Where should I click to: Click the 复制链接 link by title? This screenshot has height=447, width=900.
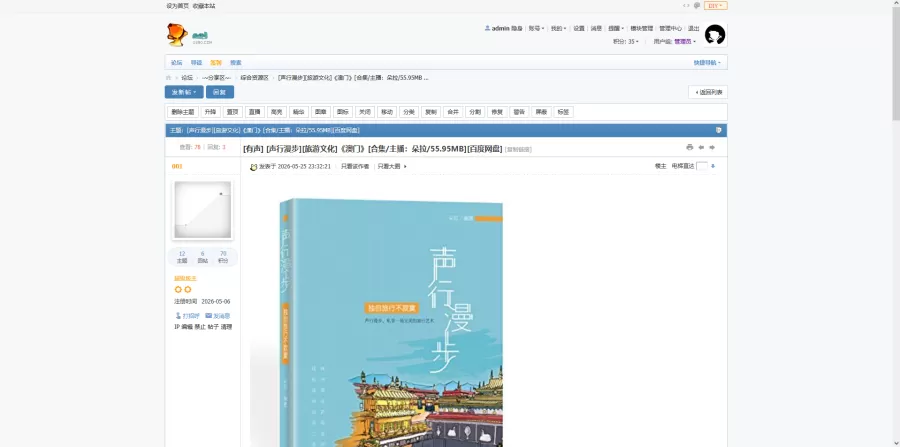[x=518, y=150]
